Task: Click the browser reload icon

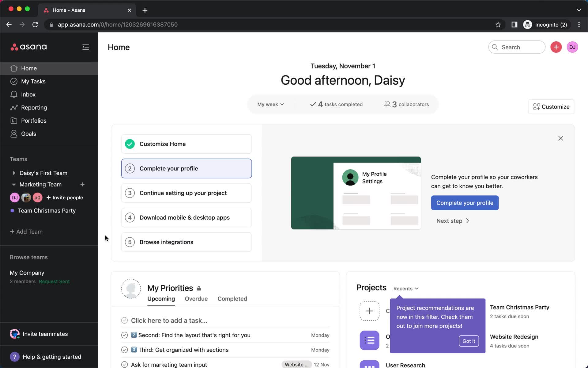Action: 35,25
